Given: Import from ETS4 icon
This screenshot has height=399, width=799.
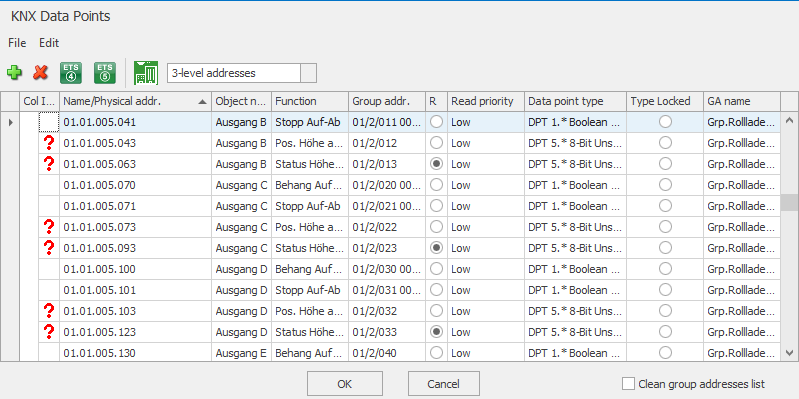Looking at the screenshot, I should pyautogui.click(x=71, y=73).
